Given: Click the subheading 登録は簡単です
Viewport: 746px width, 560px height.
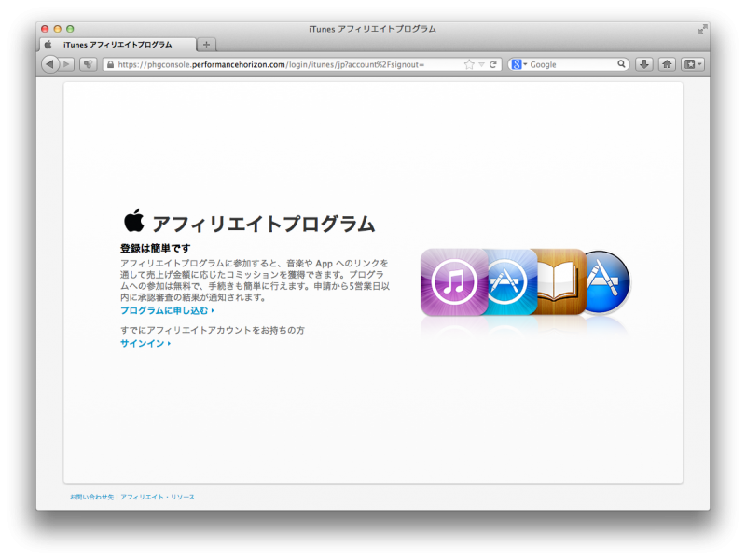Looking at the screenshot, I should [155, 248].
